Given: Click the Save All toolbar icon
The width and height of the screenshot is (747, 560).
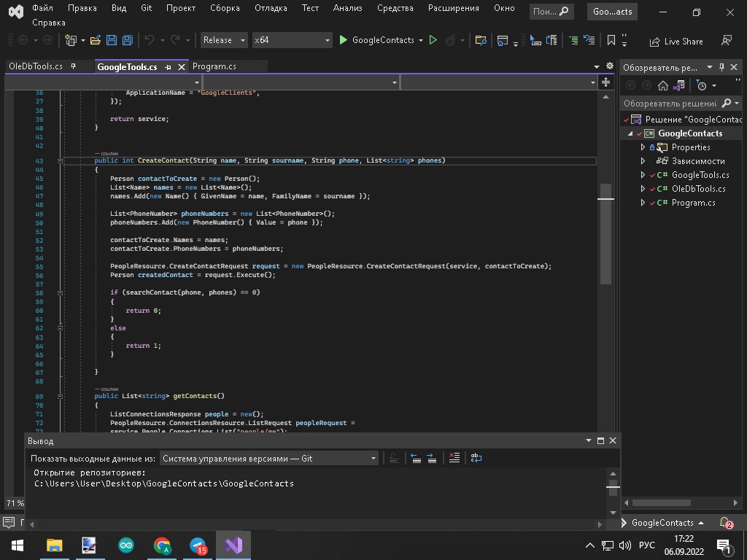Looking at the screenshot, I should [128, 41].
